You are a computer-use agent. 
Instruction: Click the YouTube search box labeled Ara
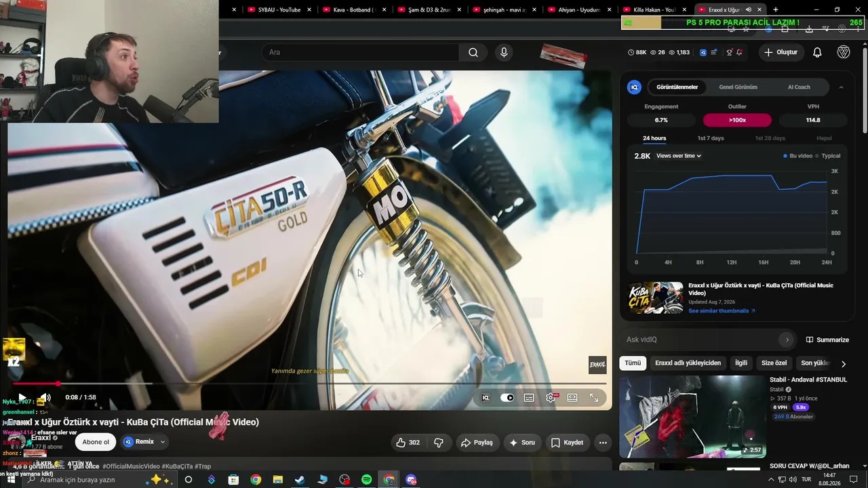360,52
